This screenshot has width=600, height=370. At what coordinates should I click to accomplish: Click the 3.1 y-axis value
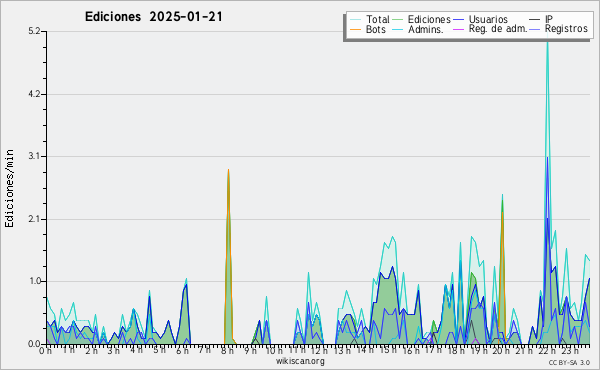coord(34,156)
